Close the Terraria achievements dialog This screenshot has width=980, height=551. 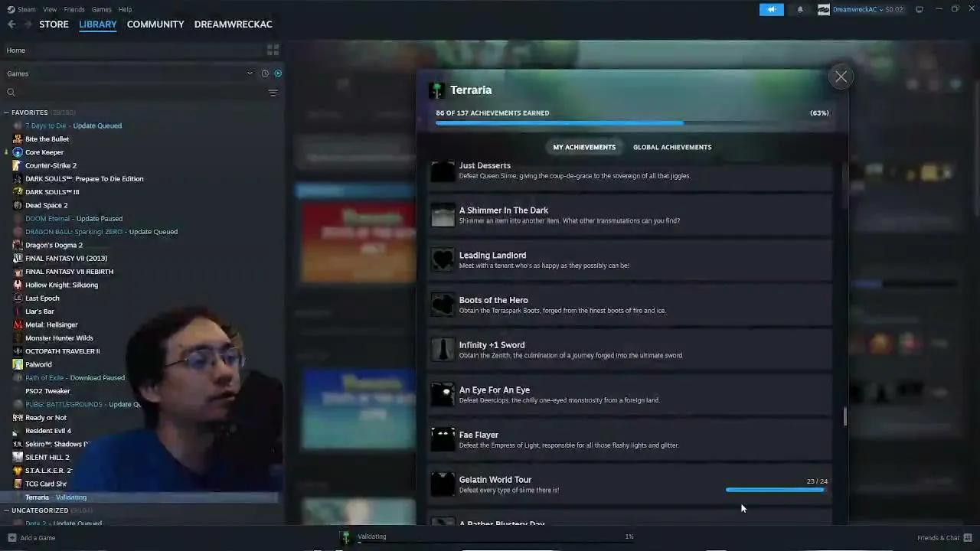coord(841,77)
